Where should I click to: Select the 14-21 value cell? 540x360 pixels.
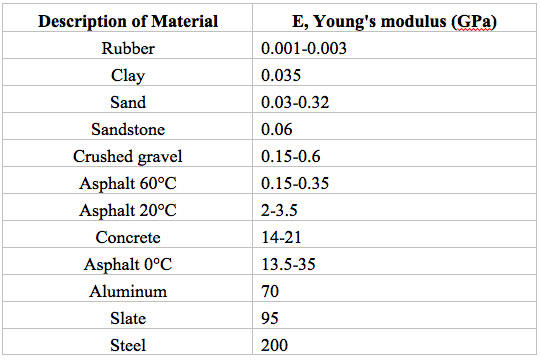(394, 234)
